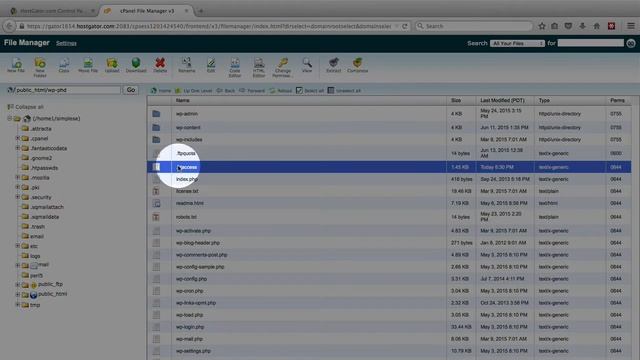Screen dimensions: 640x360
Task: Expand the .cpanel folder node
Action: pyautogui.click(x=18, y=138)
